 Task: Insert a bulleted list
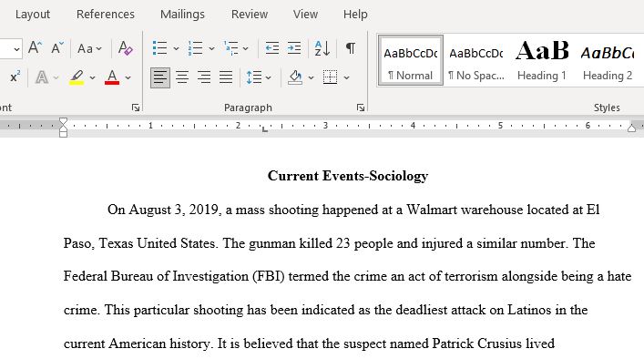[x=159, y=48]
